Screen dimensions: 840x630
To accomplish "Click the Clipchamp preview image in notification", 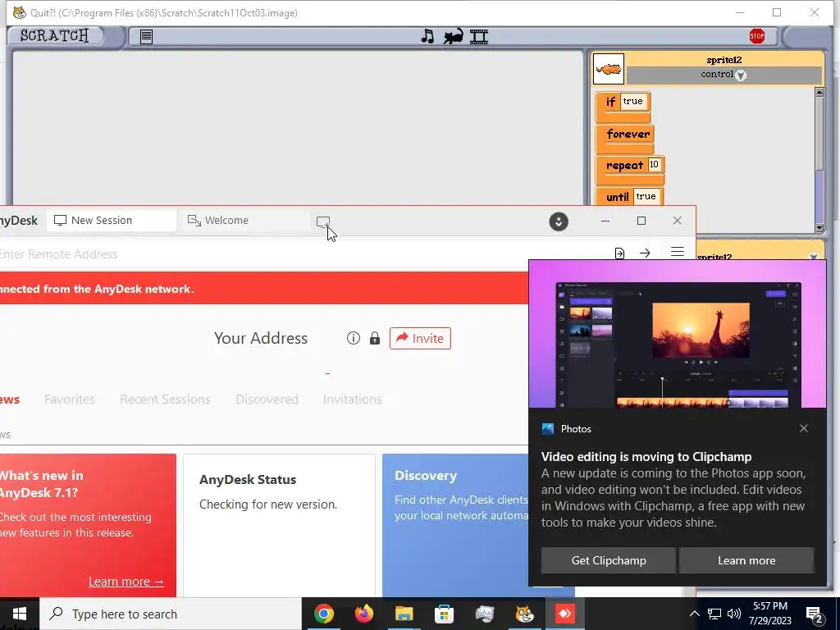I will coord(678,335).
